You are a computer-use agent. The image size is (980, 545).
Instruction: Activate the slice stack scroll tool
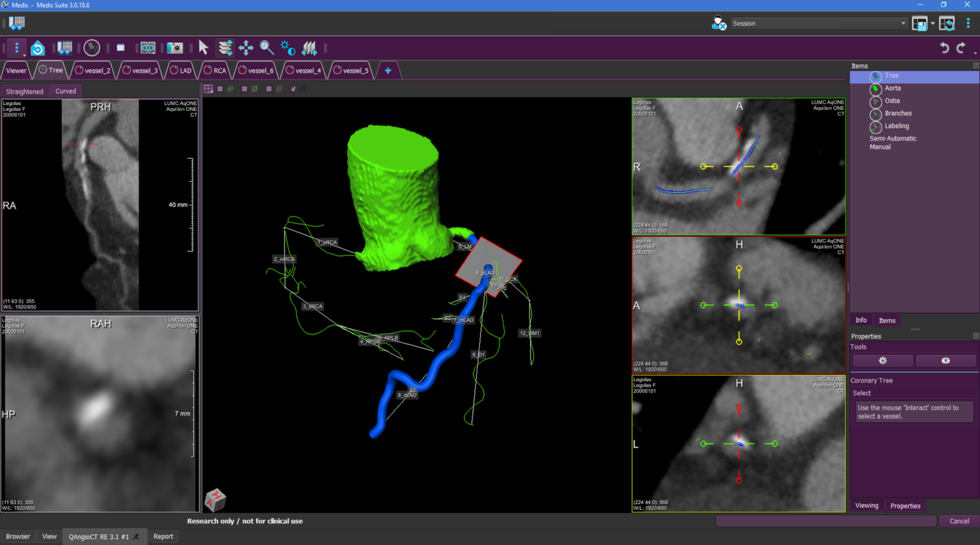point(225,48)
